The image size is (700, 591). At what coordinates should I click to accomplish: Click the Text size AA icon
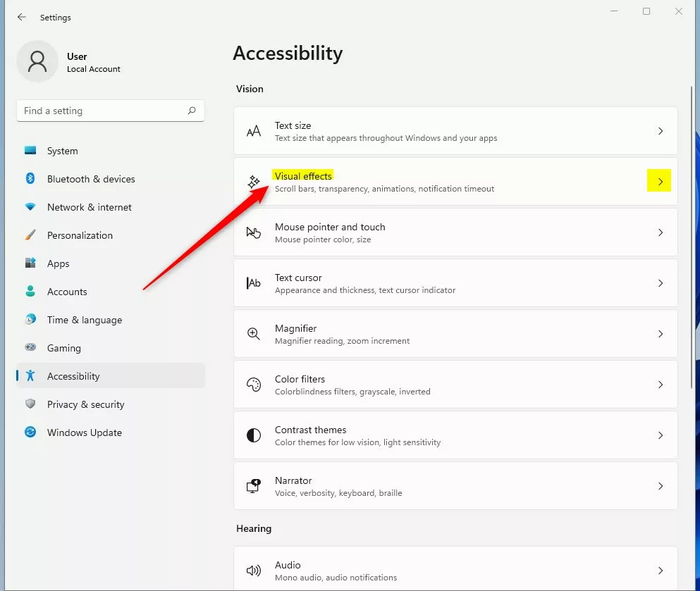(x=254, y=131)
